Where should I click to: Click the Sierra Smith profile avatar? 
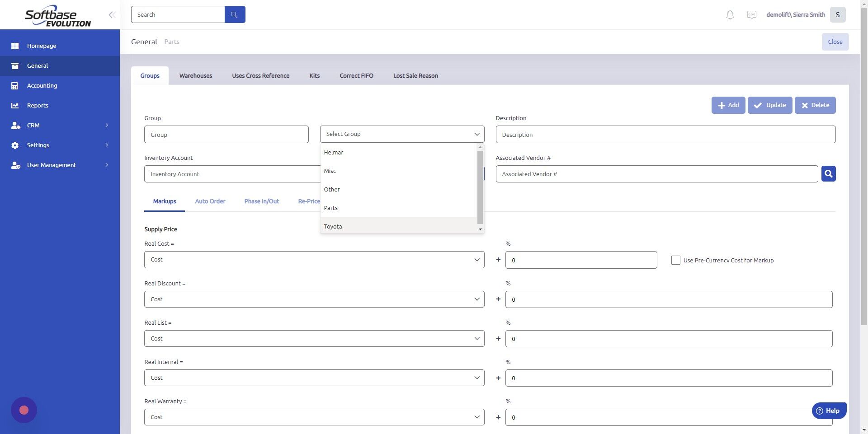pos(838,14)
